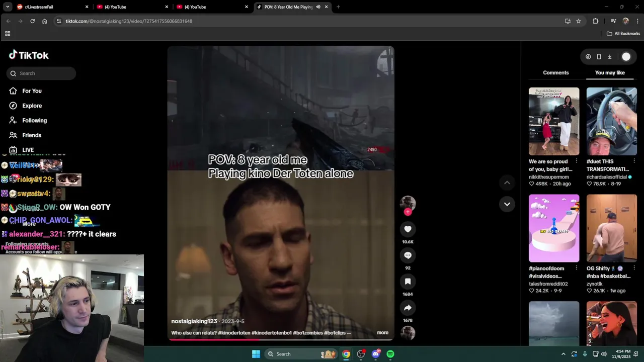Open options for #pianoofdoom card
The height and width of the screenshot is (362, 644).
click(576, 268)
